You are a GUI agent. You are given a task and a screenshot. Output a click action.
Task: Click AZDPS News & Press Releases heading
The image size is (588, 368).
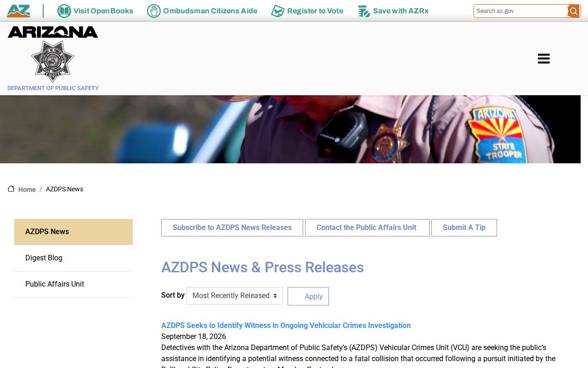262,267
